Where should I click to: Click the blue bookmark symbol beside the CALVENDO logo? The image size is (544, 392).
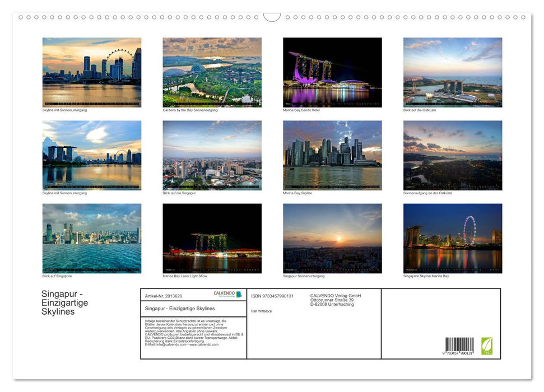pos(239,295)
